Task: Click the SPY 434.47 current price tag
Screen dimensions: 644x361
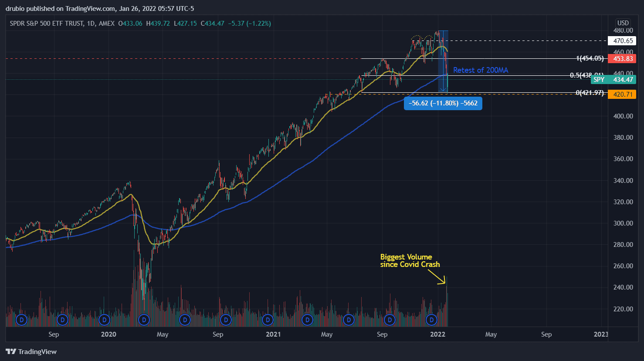Action: point(613,80)
